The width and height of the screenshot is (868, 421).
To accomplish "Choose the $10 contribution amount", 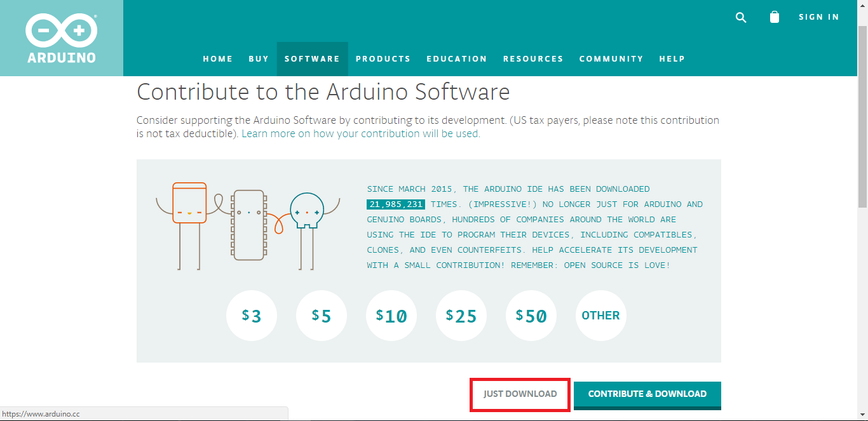I will coord(391,316).
